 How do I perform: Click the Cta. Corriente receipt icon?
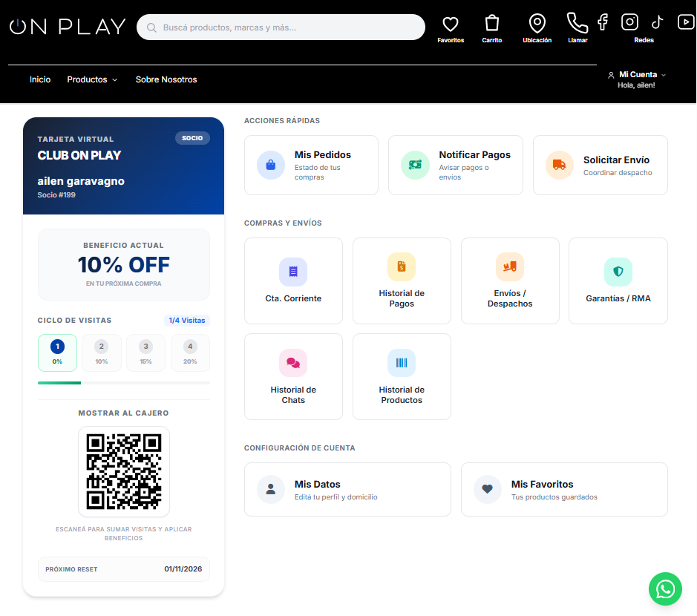pyautogui.click(x=293, y=272)
